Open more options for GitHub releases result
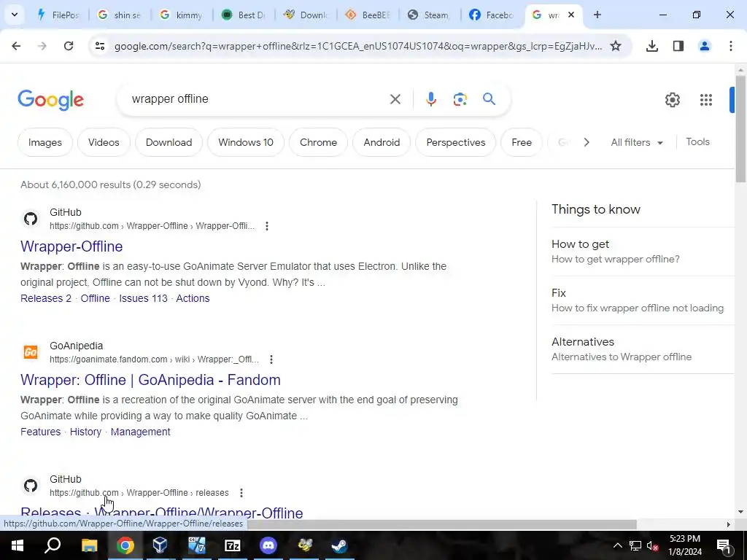 point(241,492)
